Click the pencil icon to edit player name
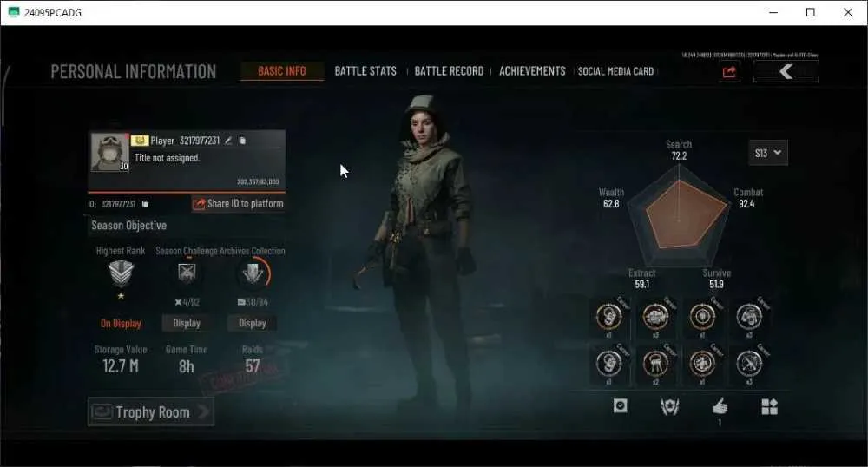 228,141
